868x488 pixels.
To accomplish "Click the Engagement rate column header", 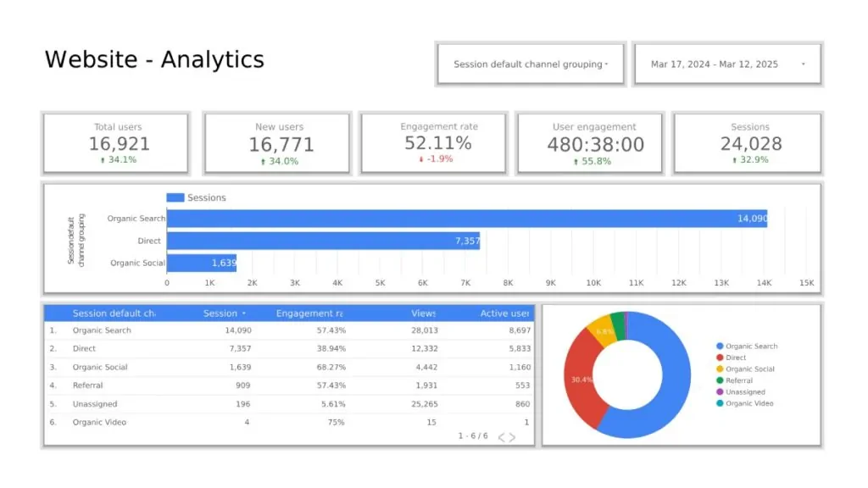I will point(309,313).
